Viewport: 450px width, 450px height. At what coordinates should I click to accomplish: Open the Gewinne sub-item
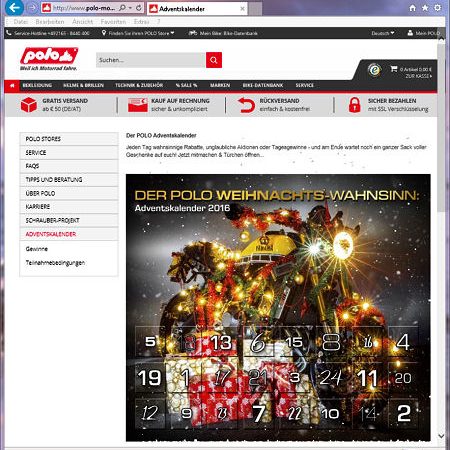click(37, 249)
